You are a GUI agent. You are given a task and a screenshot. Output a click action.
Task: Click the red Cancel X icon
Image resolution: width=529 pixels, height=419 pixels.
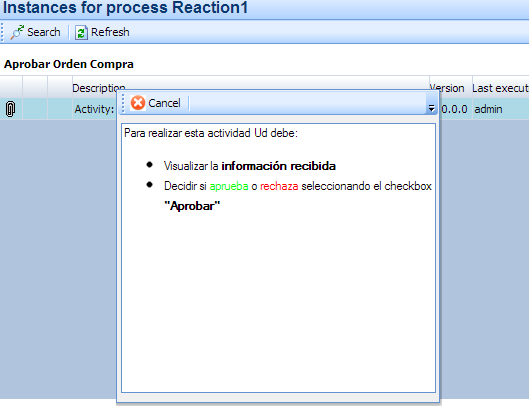coord(138,103)
